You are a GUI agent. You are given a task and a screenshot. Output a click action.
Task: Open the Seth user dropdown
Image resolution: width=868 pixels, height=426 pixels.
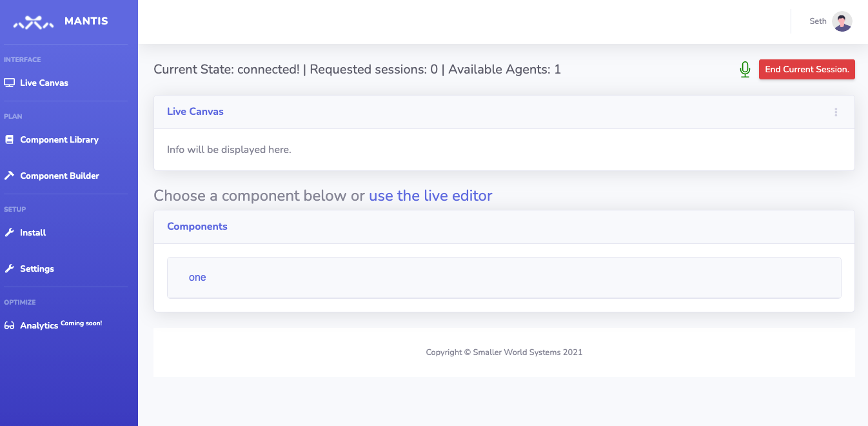[x=818, y=21]
